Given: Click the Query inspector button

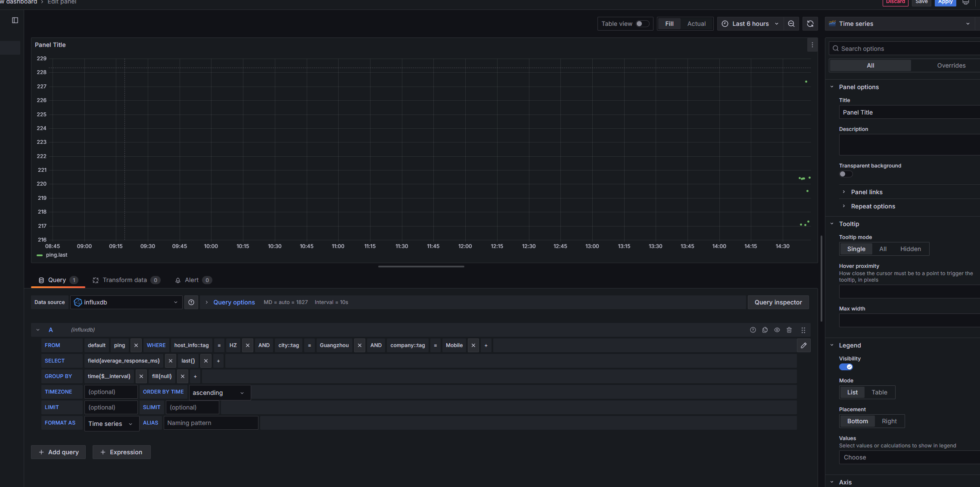Looking at the screenshot, I should 778,302.
